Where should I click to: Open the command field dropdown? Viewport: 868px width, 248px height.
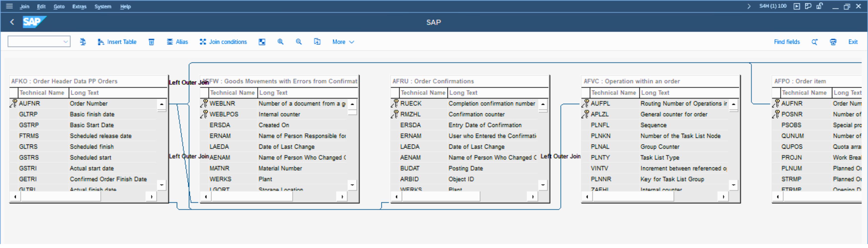pyautogui.click(x=66, y=42)
